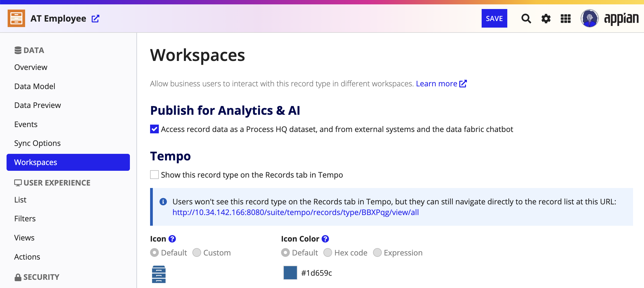
Task: Click the blue #1d659c color swatch
Action: pos(290,273)
